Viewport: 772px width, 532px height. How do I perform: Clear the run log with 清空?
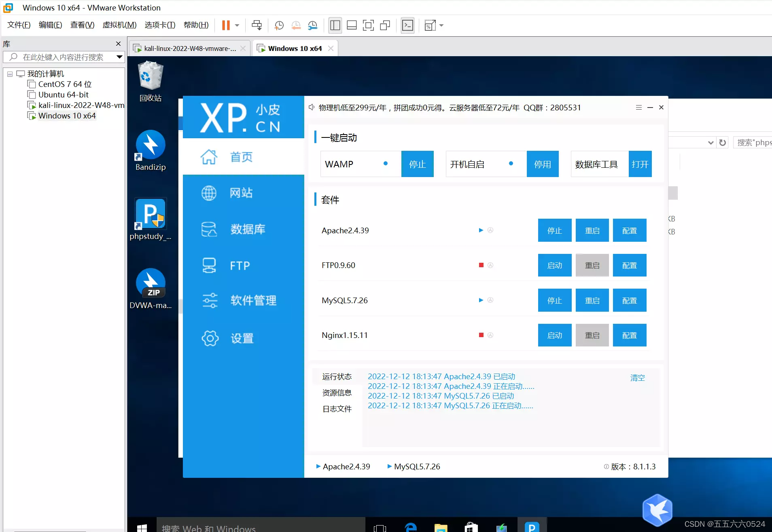[637, 378]
